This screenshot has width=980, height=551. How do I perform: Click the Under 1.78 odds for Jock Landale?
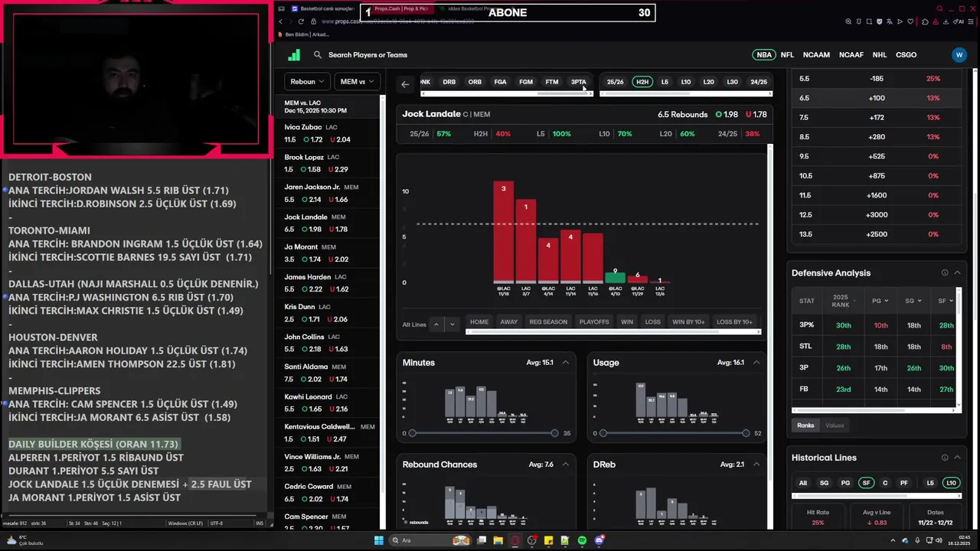(756, 115)
